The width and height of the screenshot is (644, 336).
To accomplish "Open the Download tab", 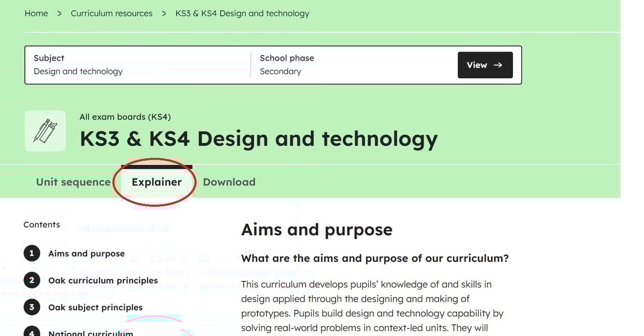I will 229,182.
